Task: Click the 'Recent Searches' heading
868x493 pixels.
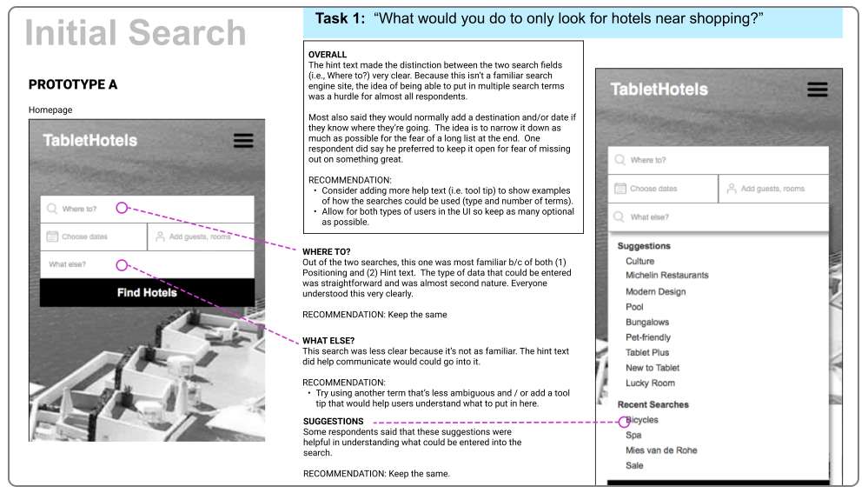Action: pyautogui.click(x=653, y=404)
